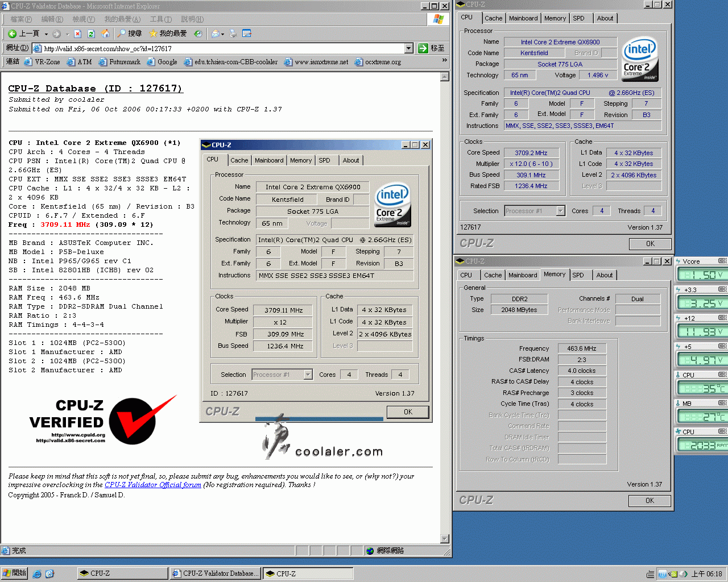Open the address bar URL dropdown
The width and height of the screenshot is (728, 582).
point(409,48)
